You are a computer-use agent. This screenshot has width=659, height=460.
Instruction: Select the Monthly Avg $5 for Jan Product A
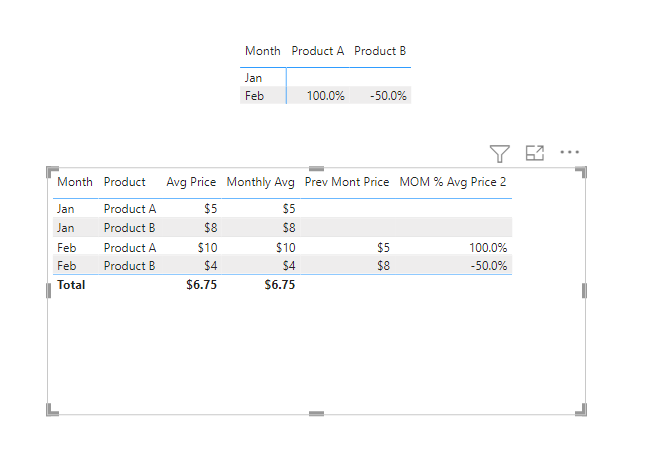click(289, 209)
